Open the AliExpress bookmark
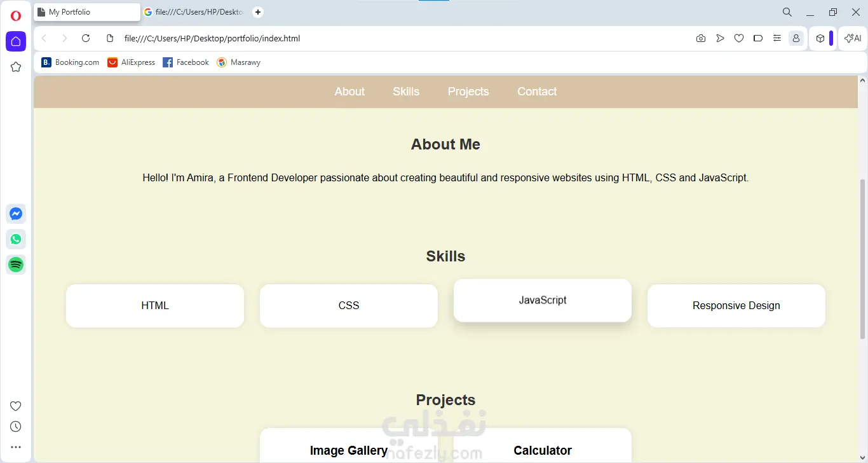Screen dimensions: 868x463 pyautogui.click(x=132, y=62)
